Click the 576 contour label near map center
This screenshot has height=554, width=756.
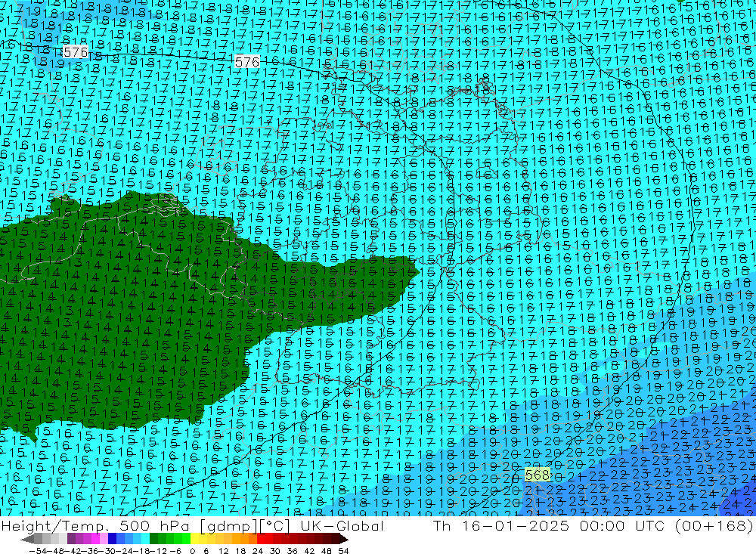coord(247,62)
